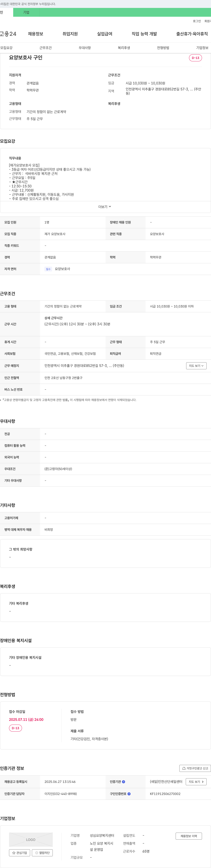Select the registration date 2025.06.27 13:15:46
This screenshot has width=211, height=868.
pos(60,782)
